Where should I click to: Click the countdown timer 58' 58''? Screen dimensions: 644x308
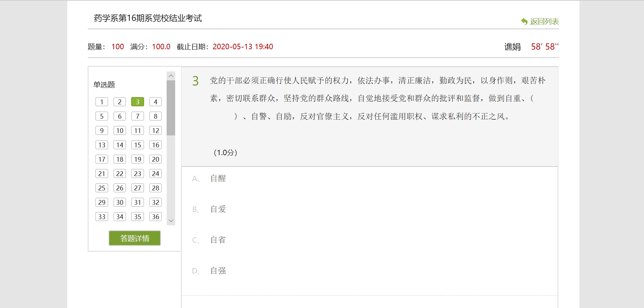(545, 47)
